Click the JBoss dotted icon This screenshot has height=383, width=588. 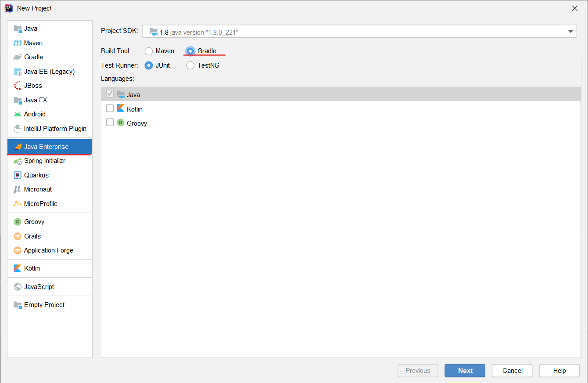point(18,86)
